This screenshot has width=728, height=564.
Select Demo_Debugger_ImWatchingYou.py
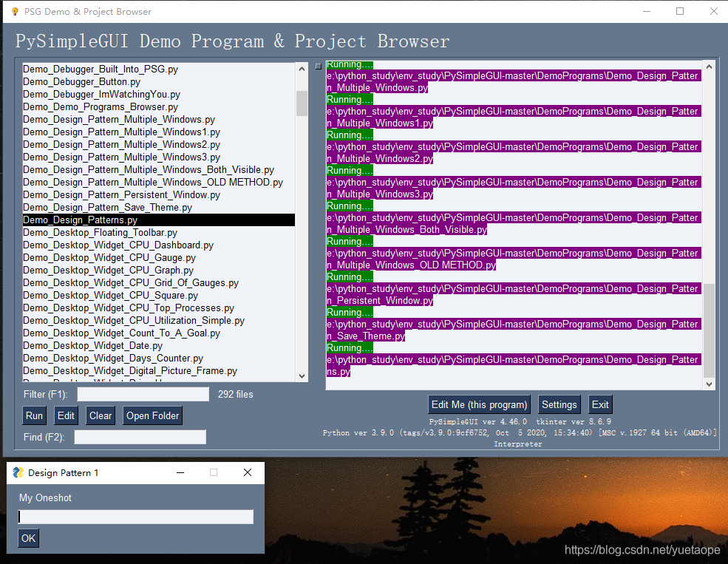tap(159, 94)
